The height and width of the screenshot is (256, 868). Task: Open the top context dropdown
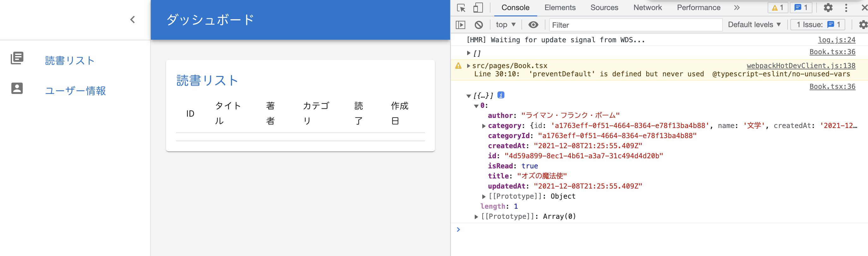point(505,25)
